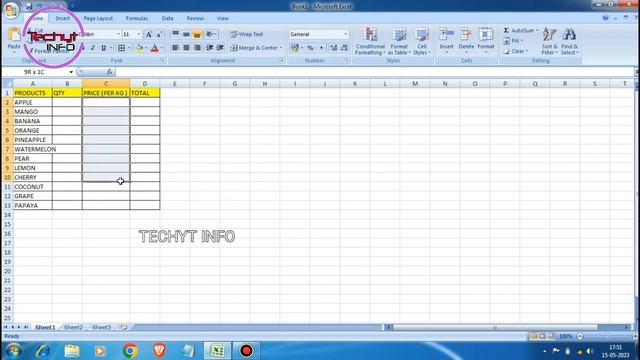Click the zoom slider on status bar
The height and width of the screenshot is (360, 640).
click(x=606, y=336)
